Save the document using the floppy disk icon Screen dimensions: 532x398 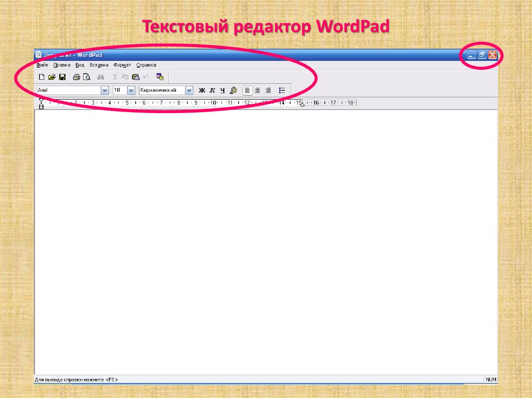pos(62,77)
